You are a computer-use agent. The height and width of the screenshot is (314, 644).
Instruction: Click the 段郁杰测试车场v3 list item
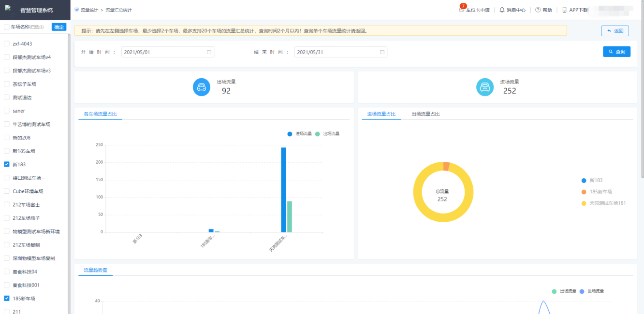click(x=32, y=71)
